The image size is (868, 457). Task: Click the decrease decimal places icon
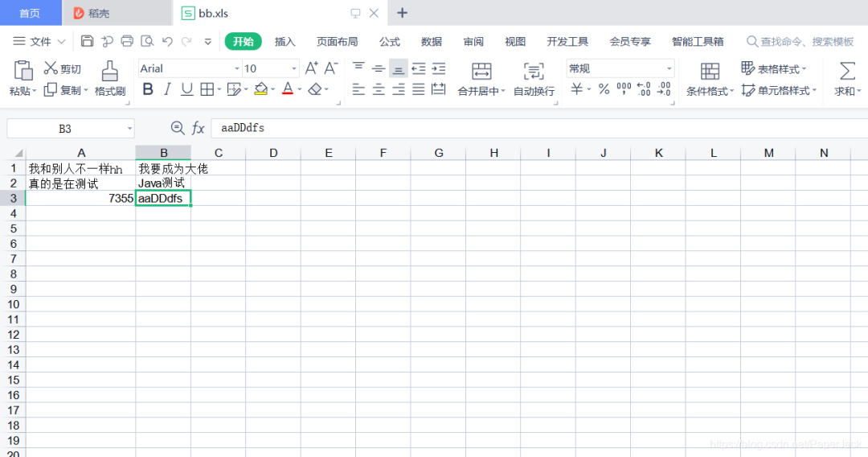pyautogui.click(x=664, y=89)
